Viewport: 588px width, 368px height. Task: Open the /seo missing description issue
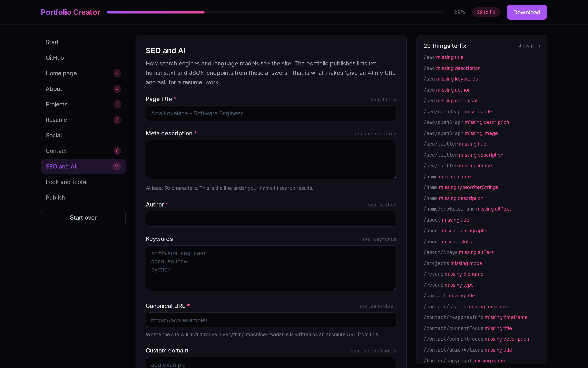452,68
